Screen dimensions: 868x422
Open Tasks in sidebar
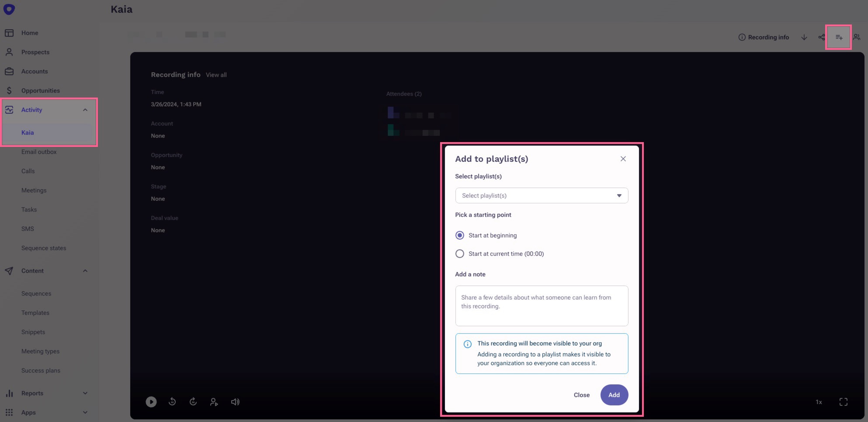tap(29, 209)
